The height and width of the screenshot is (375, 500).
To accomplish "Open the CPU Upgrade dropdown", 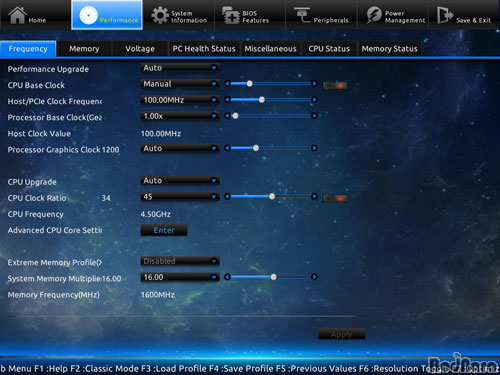I will tap(180, 180).
